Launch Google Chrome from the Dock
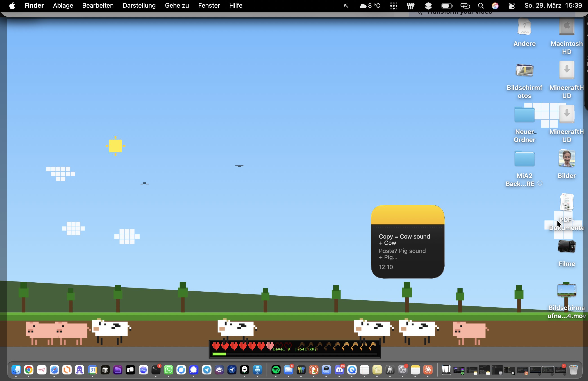The width and height of the screenshot is (588, 381). tap(29, 370)
